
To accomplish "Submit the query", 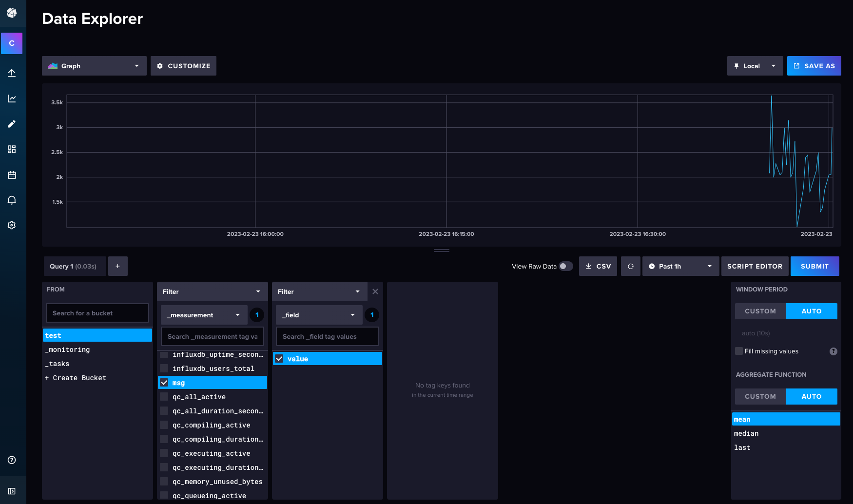I will pyautogui.click(x=814, y=266).
